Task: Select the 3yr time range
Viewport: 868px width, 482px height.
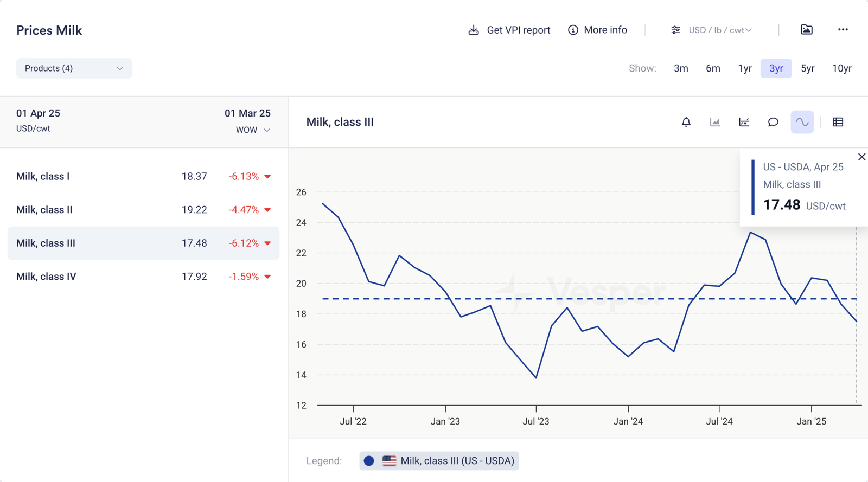Action: coord(776,68)
